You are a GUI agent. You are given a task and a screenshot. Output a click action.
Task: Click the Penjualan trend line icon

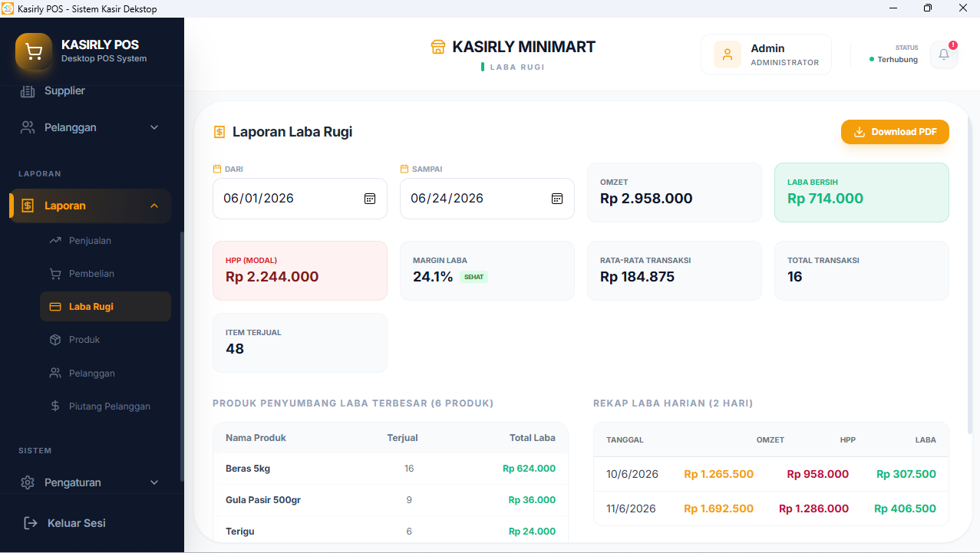point(55,240)
